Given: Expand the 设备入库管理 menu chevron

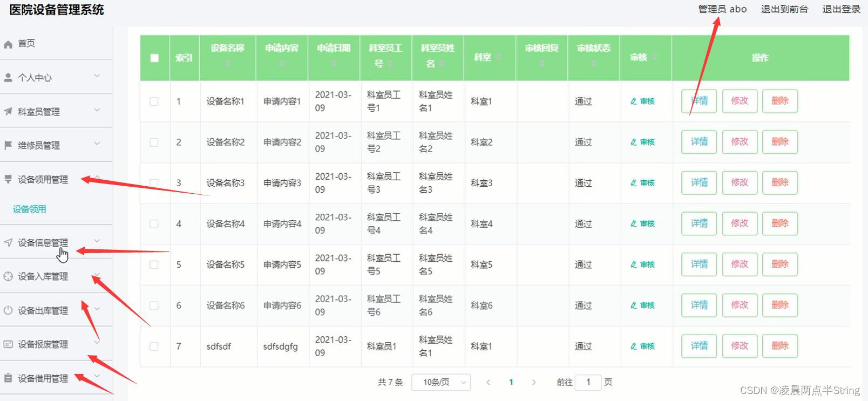Looking at the screenshot, I should pyautogui.click(x=97, y=275).
